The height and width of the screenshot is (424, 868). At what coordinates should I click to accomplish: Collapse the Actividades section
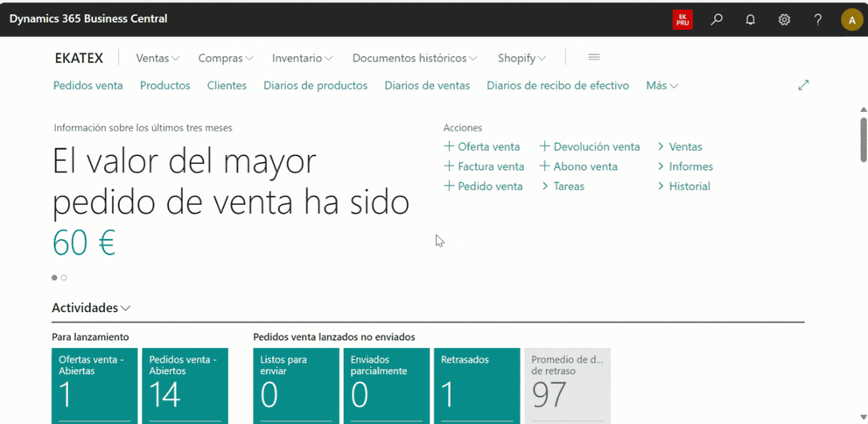pyautogui.click(x=91, y=308)
